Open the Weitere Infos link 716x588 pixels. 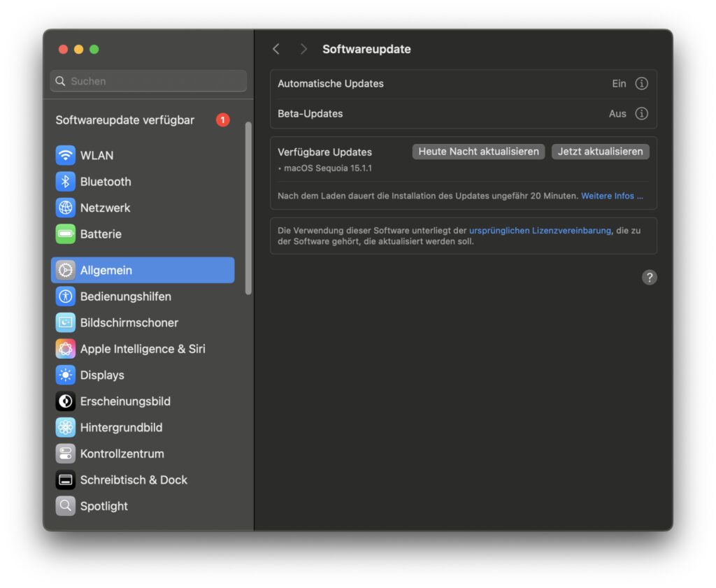click(x=612, y=196)
